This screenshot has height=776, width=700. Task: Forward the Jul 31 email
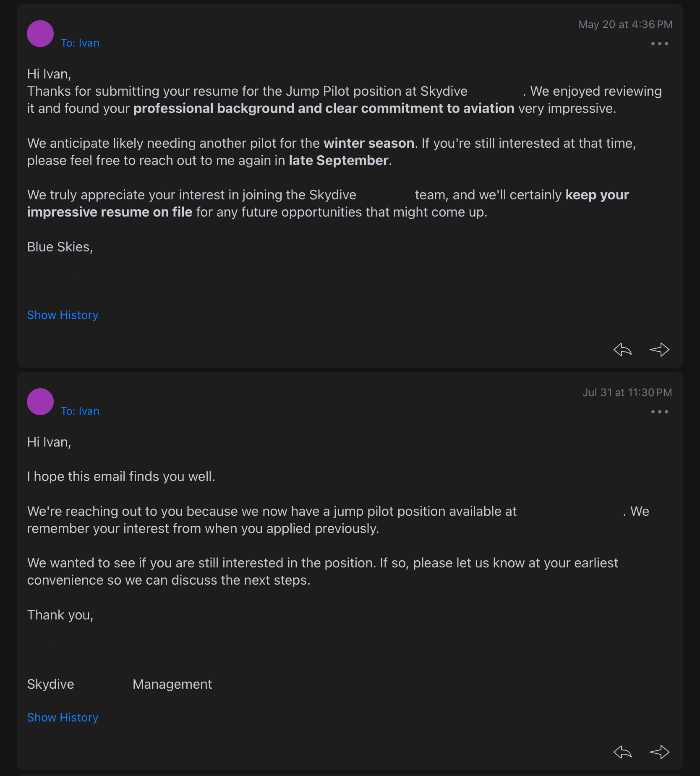[659, 752]
